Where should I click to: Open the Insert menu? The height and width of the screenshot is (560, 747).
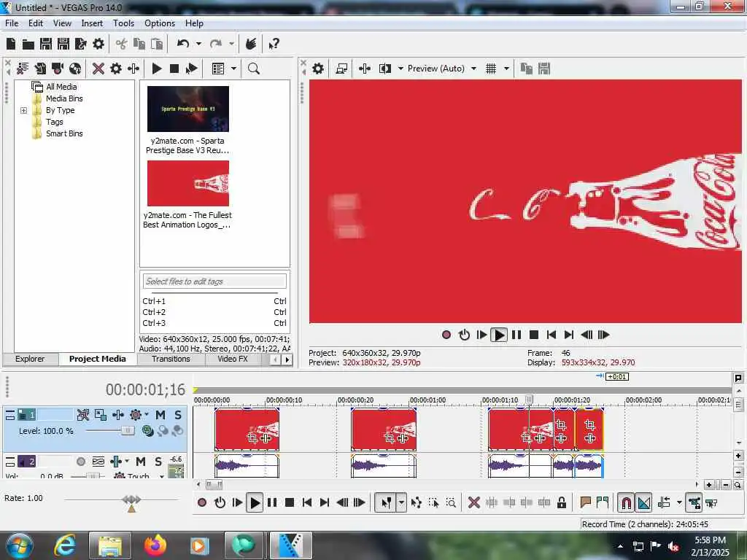92,23
